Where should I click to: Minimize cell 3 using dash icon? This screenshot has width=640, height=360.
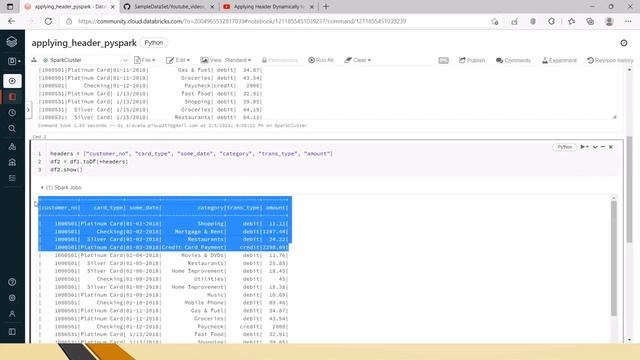pyautogui.click(x=603, y=147)
